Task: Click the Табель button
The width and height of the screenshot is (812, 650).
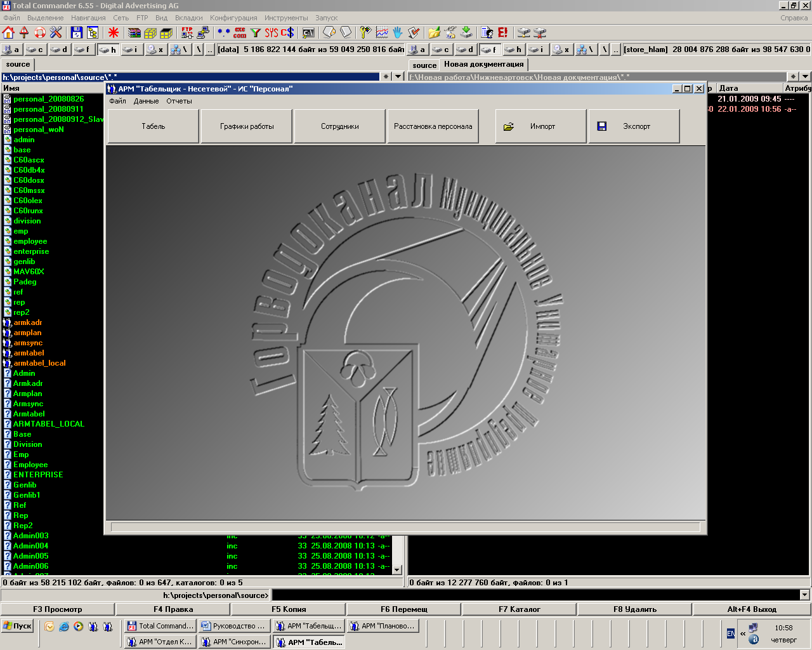Action: [154, 126]
